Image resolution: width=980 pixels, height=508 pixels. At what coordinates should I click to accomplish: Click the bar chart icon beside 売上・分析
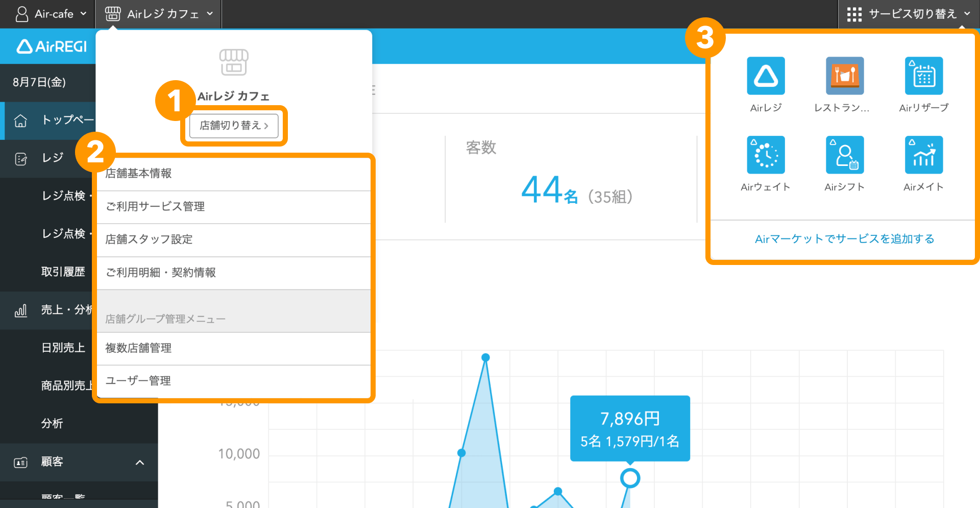click(x=21, y=310)
